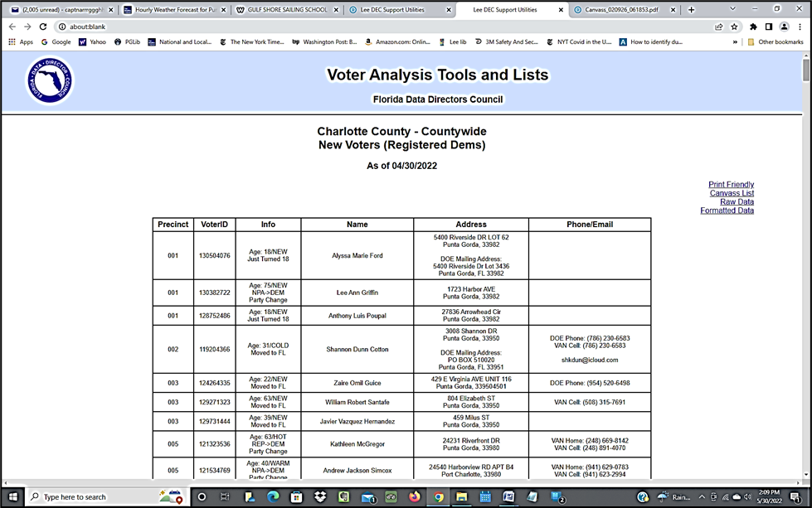Open the Print Friendly link
This screenshot has height=508, width=812.
pos(732,185)
